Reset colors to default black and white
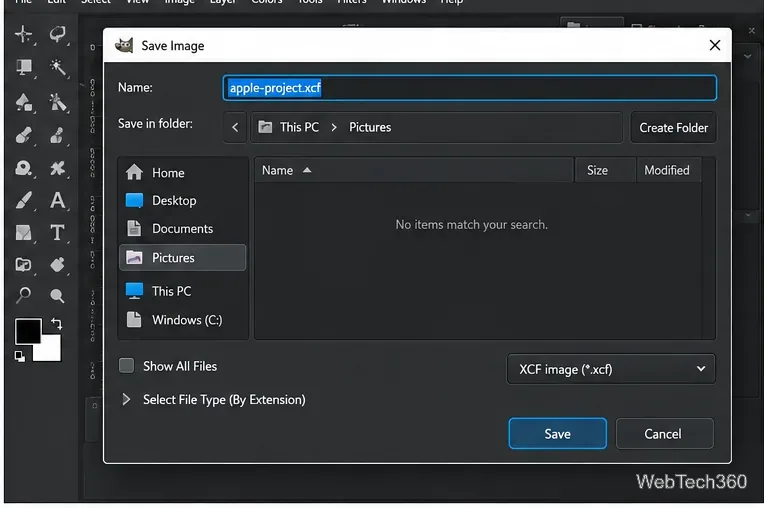Image resolution: width=764 pixels, height=508 pixels. 19,357
